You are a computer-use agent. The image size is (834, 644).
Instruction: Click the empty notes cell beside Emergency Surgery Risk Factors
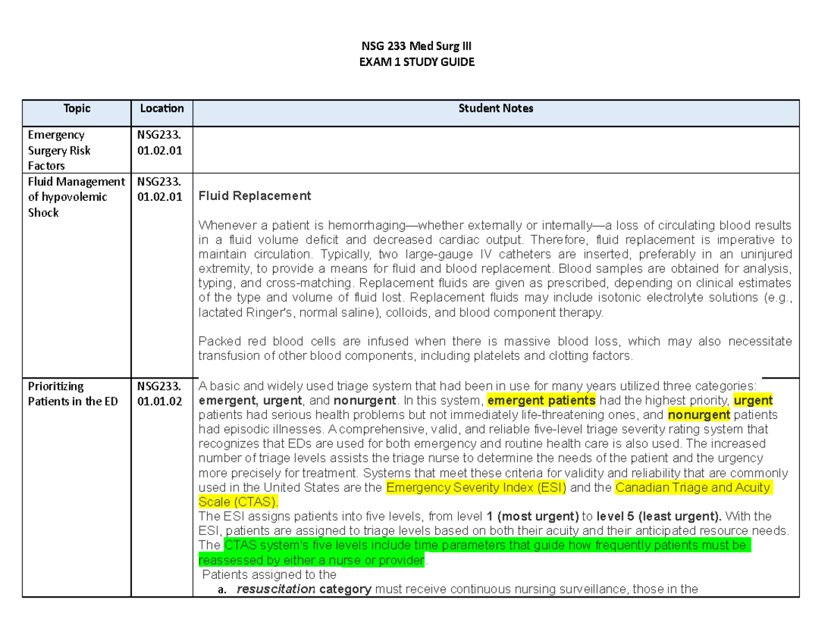pos(496,149)
